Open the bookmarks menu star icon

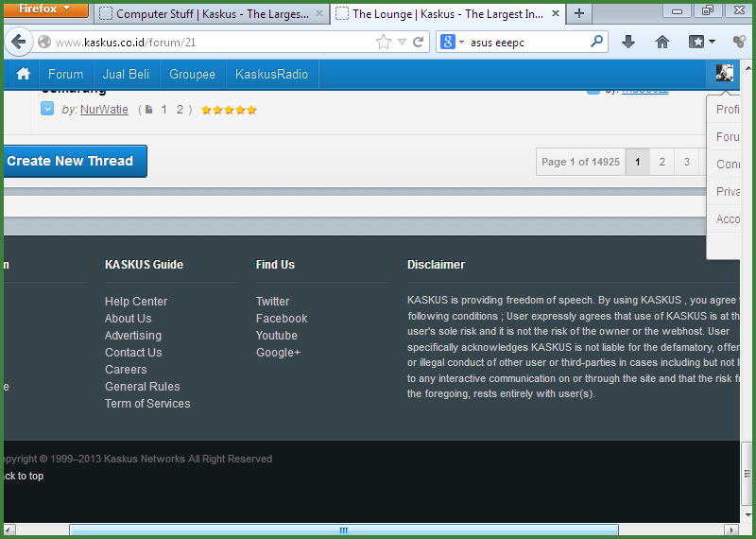701,42
